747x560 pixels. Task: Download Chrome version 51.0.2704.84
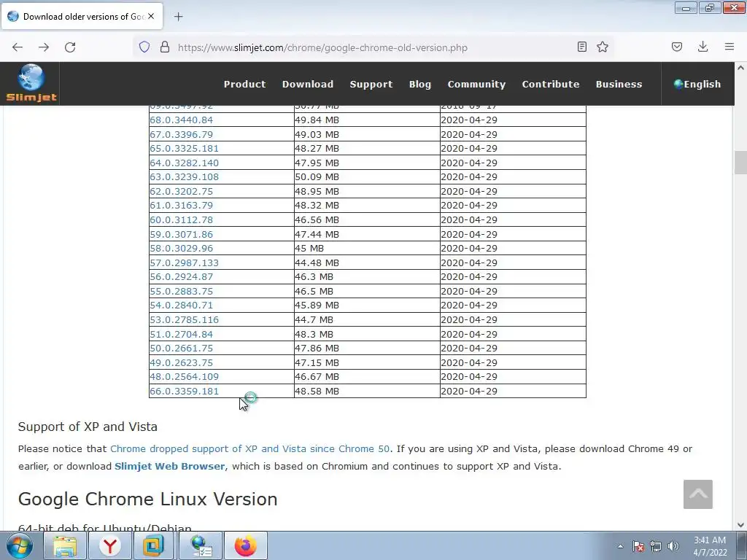[181, 334]
